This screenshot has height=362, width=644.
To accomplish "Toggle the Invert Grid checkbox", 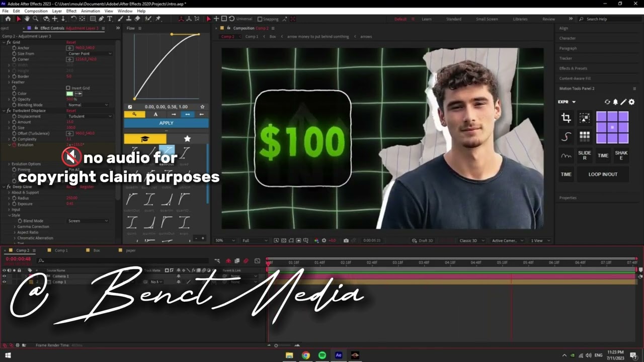I will (68, 88).
